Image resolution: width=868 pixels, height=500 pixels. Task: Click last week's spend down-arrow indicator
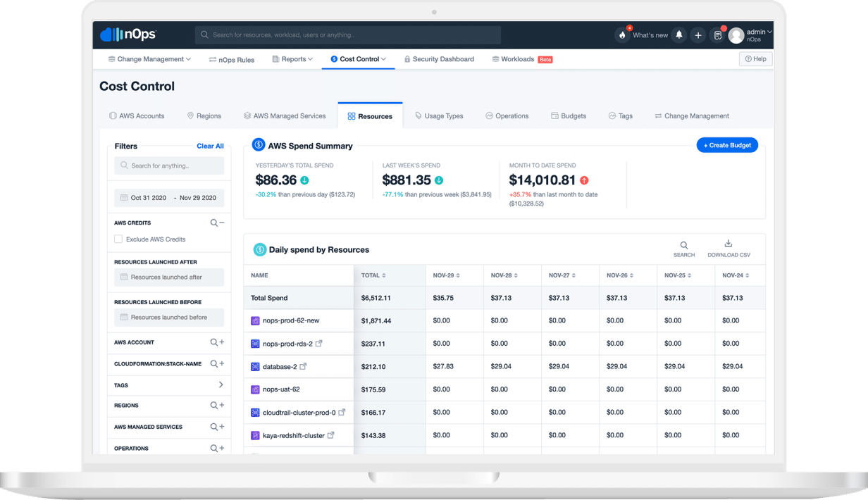439,180
